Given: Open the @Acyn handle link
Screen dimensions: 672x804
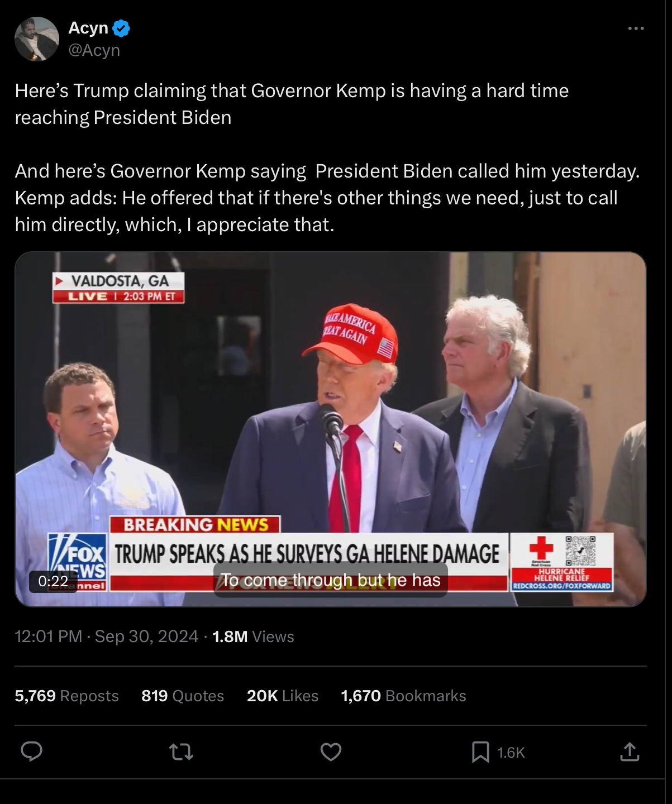Looking at the screenshot, I should point(94,50).
